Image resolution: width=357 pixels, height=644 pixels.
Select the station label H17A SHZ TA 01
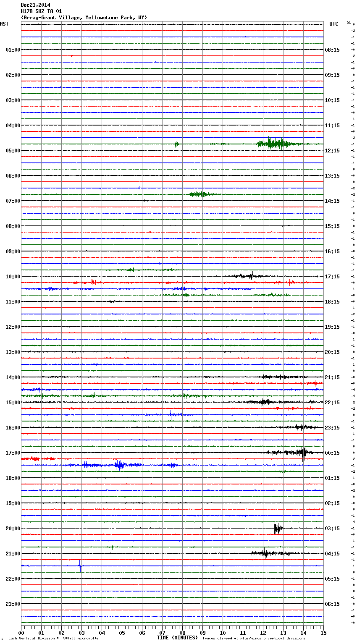coord(41,11)
